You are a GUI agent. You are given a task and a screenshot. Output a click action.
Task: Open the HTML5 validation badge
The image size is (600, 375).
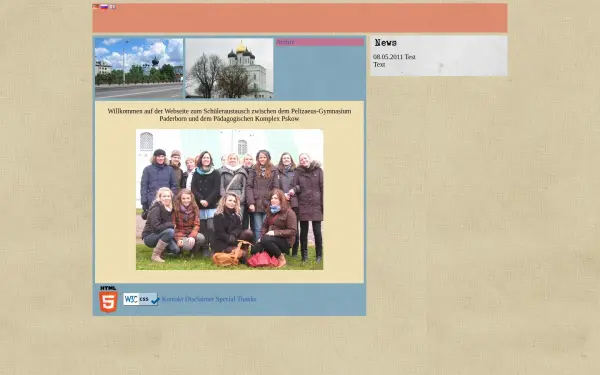pos(108,299)
